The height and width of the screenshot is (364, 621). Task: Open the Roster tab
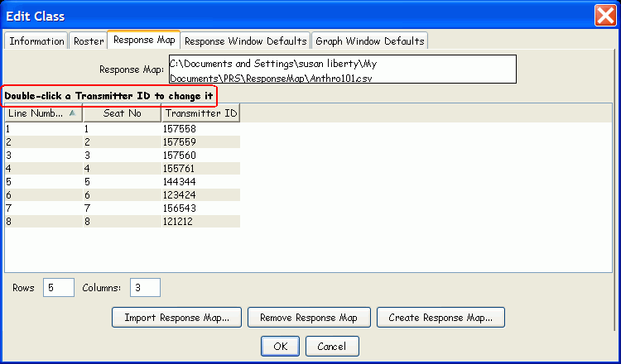[x=89, y=41]
